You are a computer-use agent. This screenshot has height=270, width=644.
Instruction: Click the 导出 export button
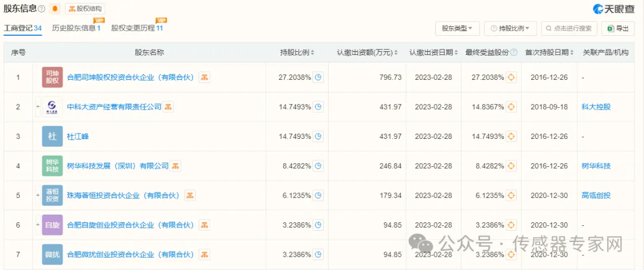[x=618, y=29]
